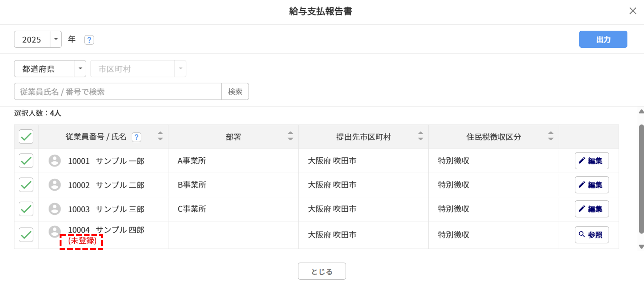Focus the 従業員氏名 / 番号 search field
The image size is (644, 288).
(x=118, y=92)
